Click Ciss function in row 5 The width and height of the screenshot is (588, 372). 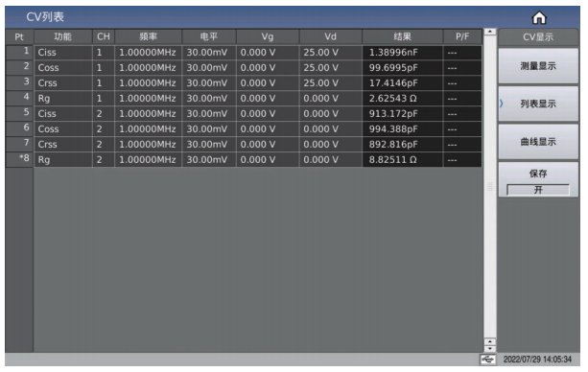63,114
